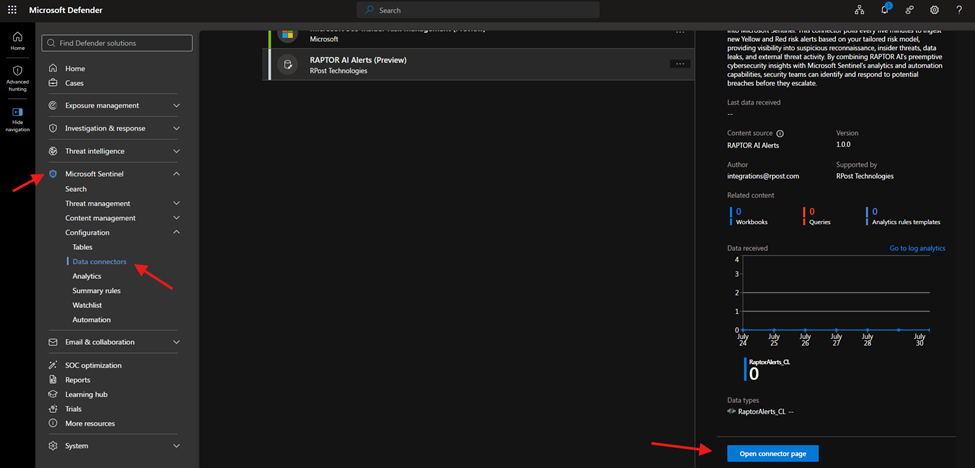This screenshot has height=468, width=975.
Task: Click the help question mark icon
Action: tap(958, 10)
